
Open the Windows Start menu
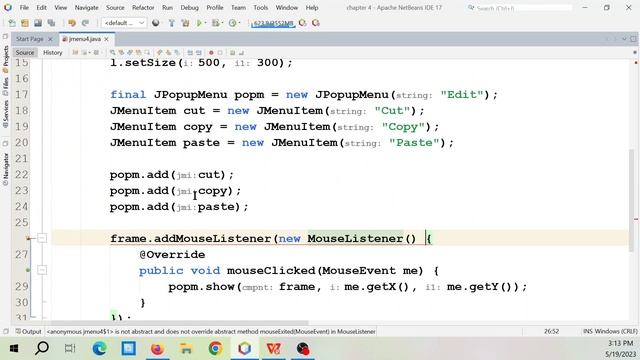(14, 349)
